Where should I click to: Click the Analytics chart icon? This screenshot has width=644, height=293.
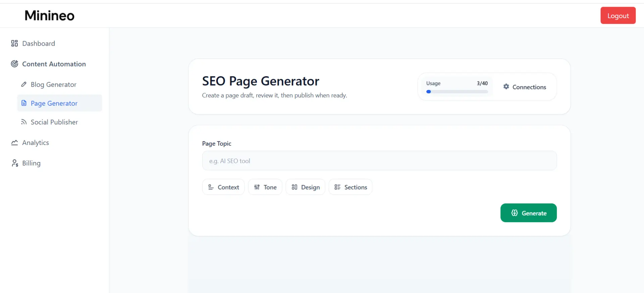pyautogui.click(x=14, y=143)
